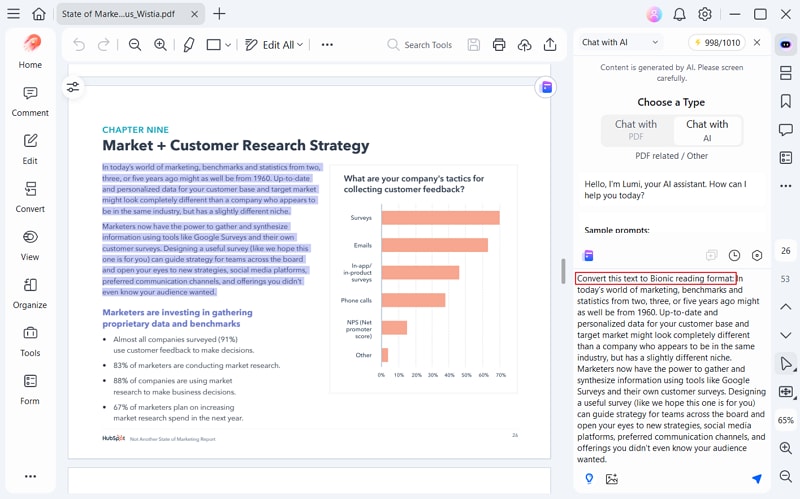This screenshot has width=800, height=499.
Task: Send the AI prompt
Action: [757, 479]
